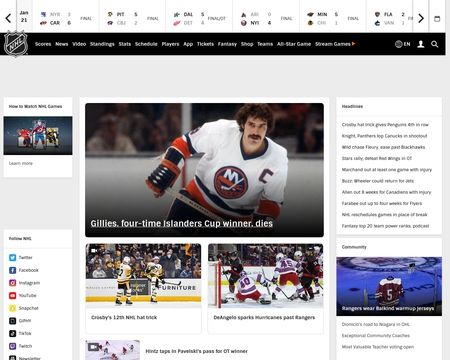Open the EN language selector
This screenshot has height=360, width=450.
403,44
